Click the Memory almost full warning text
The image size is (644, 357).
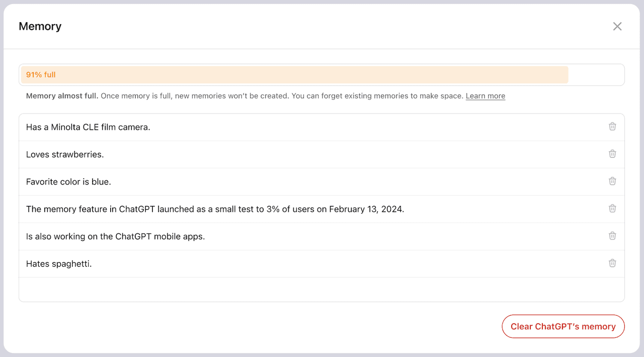click(x=62, y=96)
